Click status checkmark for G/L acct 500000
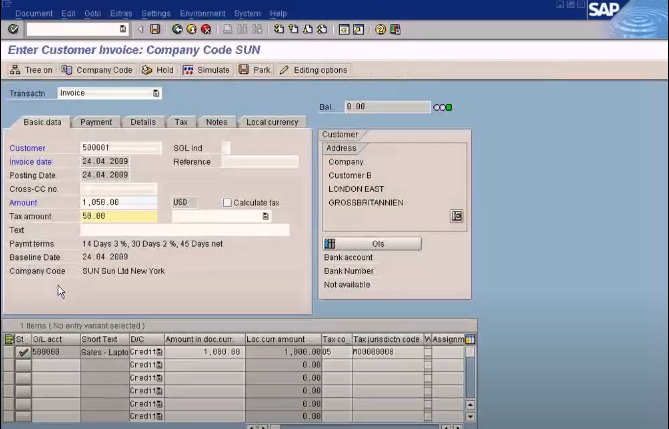Image resolution: width=669 pixels, height=429 pixels. [23, 352]
